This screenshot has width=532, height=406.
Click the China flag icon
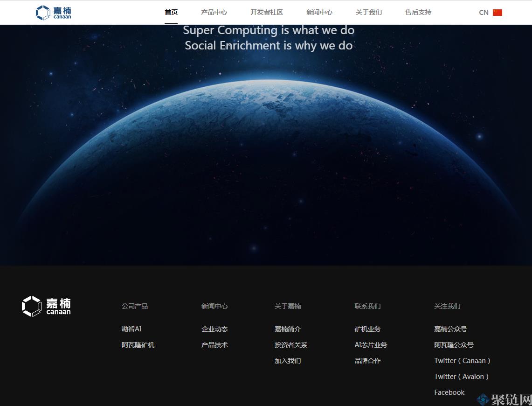click(497, 13)
